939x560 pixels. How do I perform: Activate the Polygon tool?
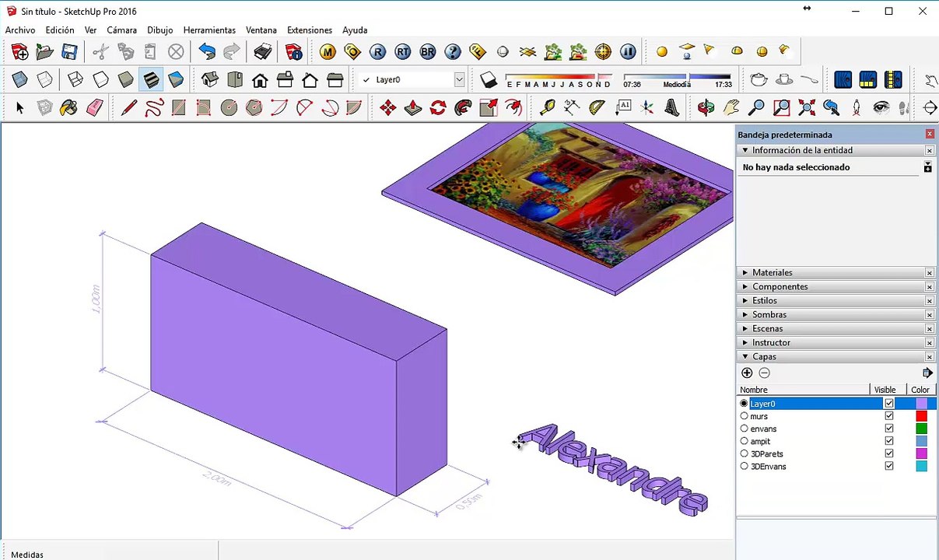pos(254,107)
